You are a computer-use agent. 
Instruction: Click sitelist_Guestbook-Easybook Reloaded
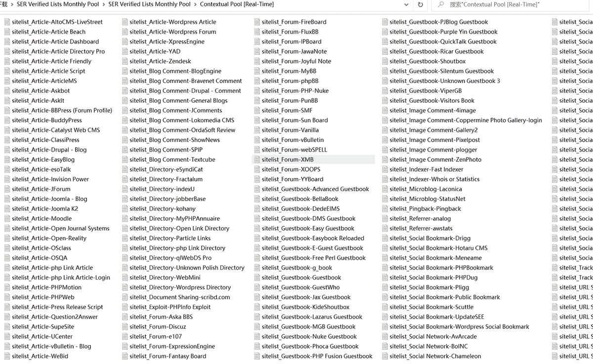tap(313, 238)
